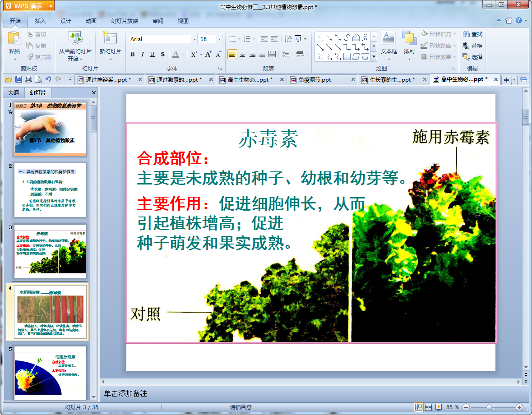Switch to normal view icon in status bar
The height and width of the screenshot is (415, 532).
[x=419, y=407]
